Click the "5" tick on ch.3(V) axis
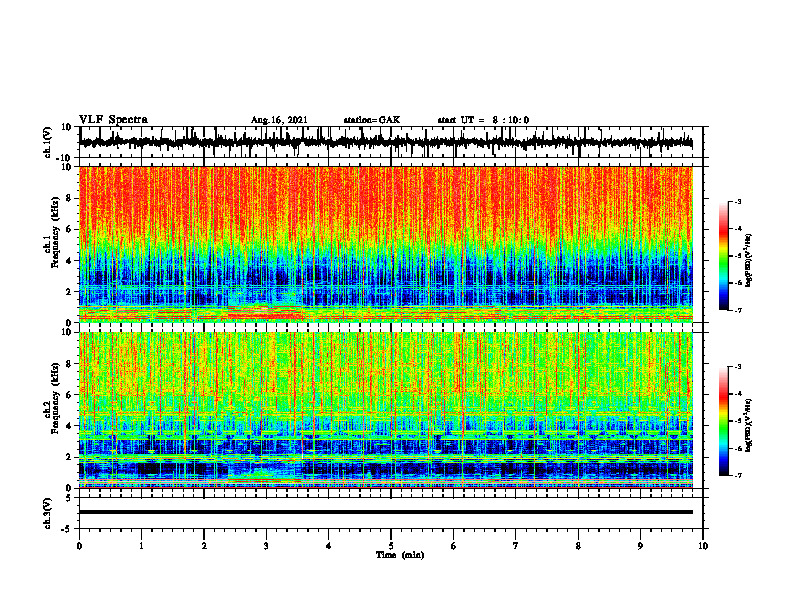 [69, 498]
